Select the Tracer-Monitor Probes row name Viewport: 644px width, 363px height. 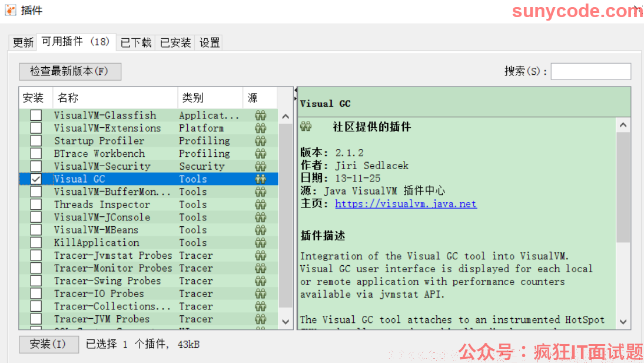(x=113, y=269)
